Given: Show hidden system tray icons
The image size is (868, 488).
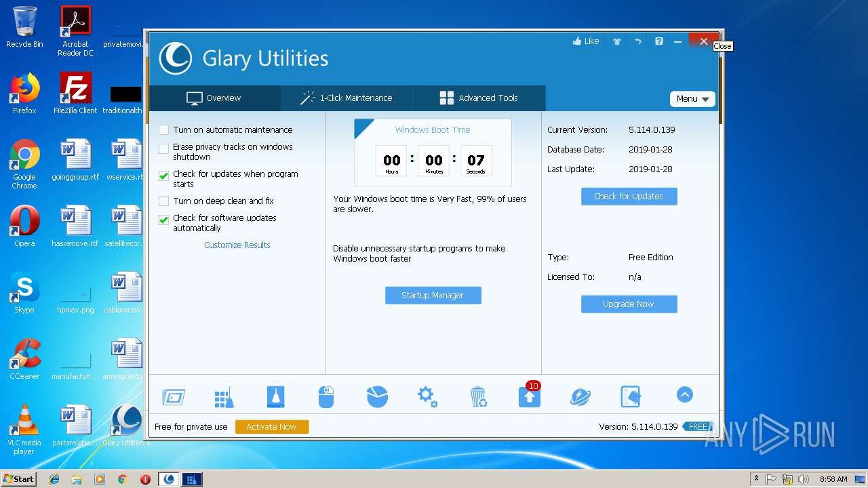Looking at the screenshot, I should [x=755, y=479].
